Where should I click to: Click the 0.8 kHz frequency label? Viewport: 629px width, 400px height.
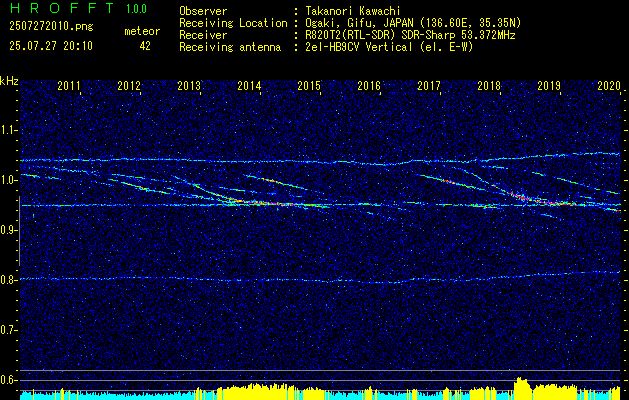(x=9, y=280)
